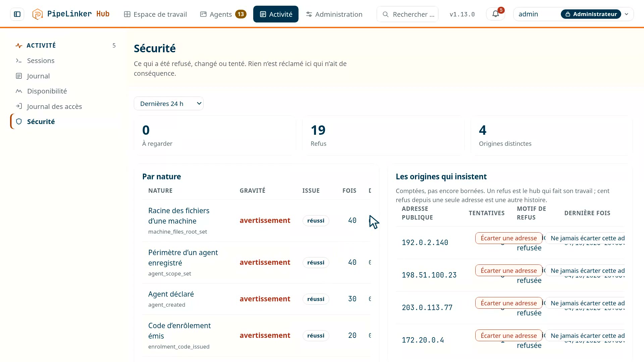The width and height of the screenshot is (644, 362).
Task: Focus the Rechercher search field
Action: pyautogui.click(x=408, y=14)
